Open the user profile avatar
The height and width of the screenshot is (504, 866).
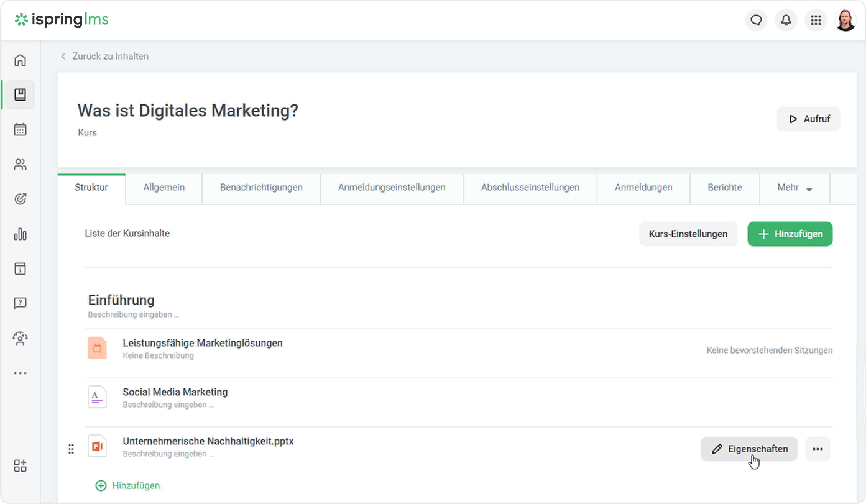click(846, 20)
